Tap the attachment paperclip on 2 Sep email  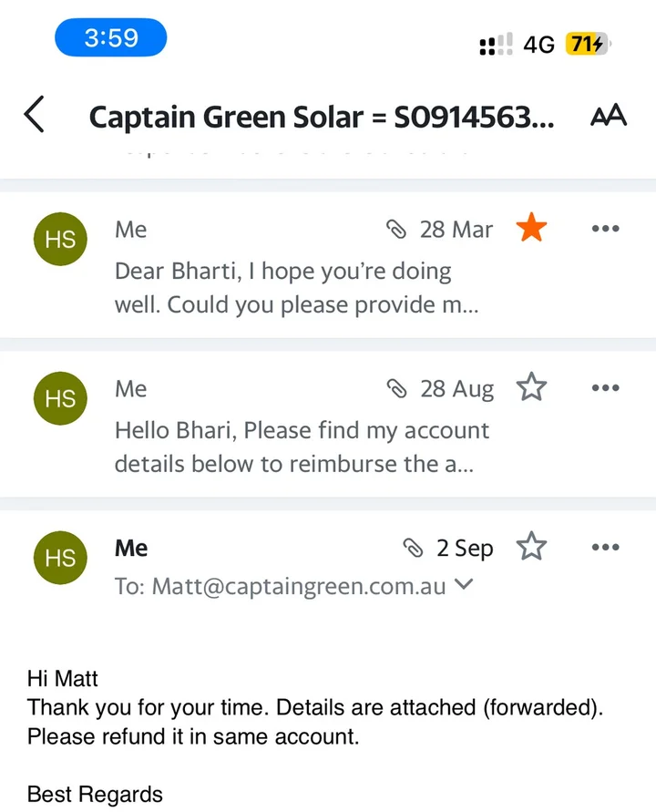coord(413,548)
